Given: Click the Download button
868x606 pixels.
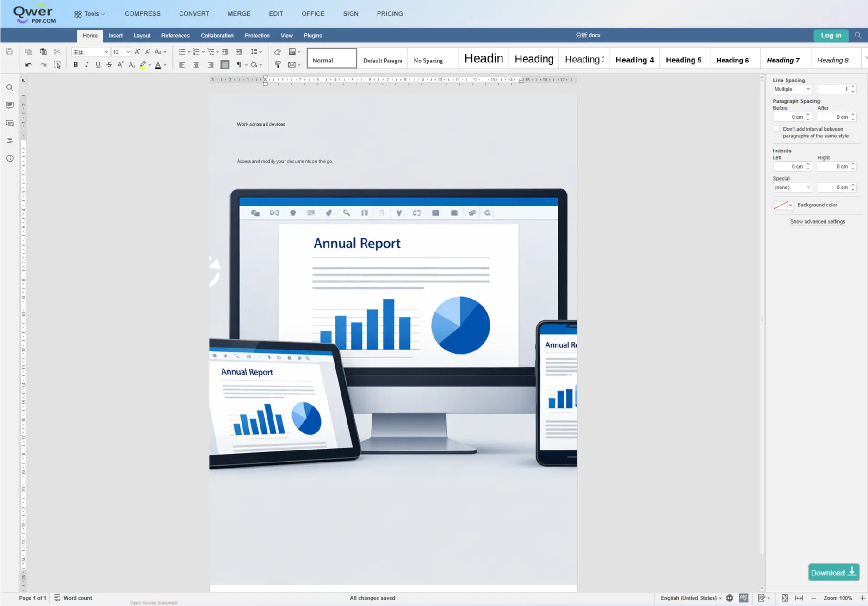Looking at the screenshot, I should (x=833, y=573).
